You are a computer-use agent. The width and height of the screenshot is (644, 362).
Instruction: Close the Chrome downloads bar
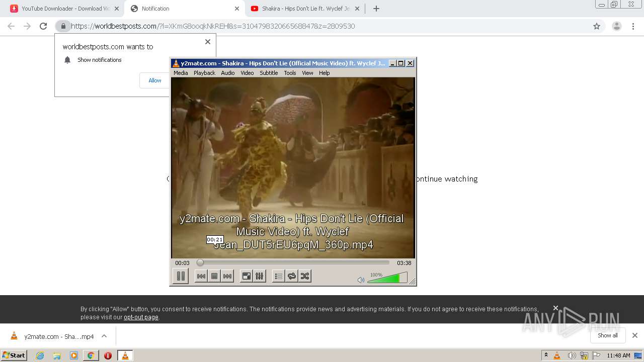coord(635,335)
